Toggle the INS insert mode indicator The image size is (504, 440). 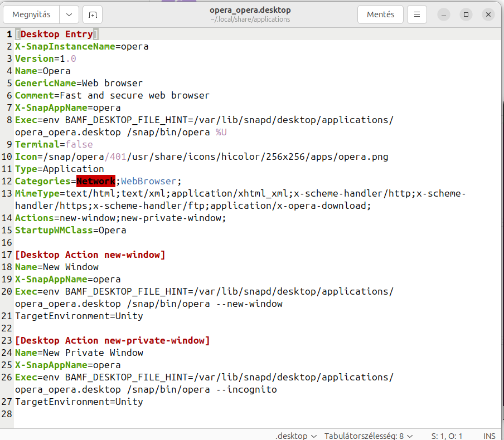(489, 435)
